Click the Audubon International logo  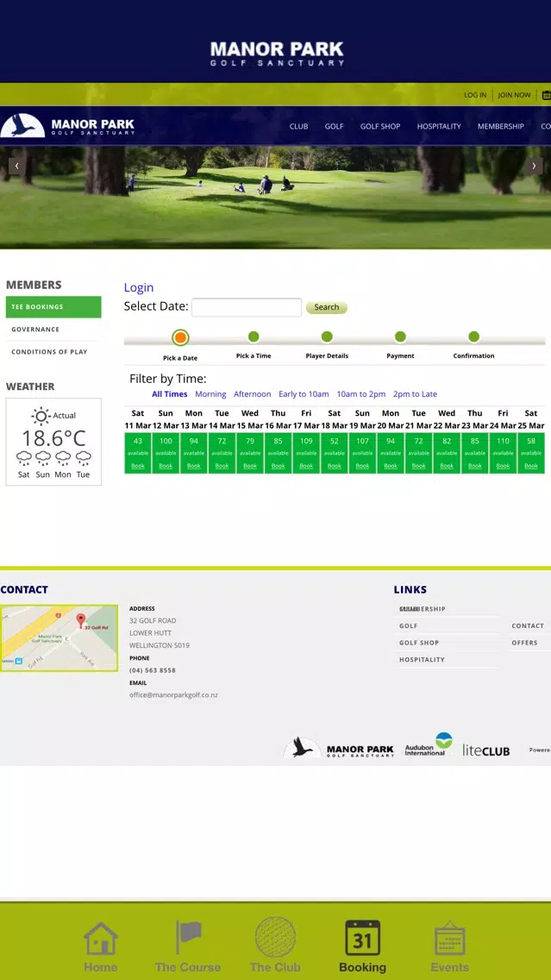click(429, 744)
